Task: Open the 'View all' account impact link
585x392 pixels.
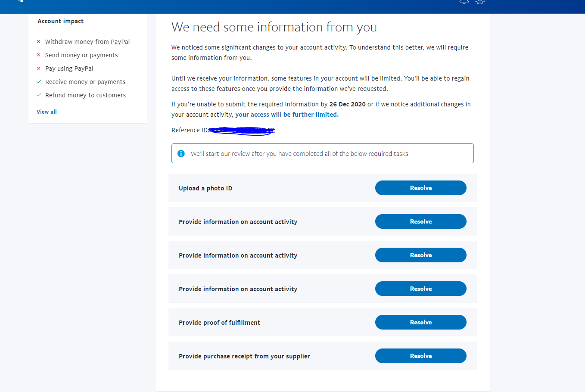Action: pos(47,112)
